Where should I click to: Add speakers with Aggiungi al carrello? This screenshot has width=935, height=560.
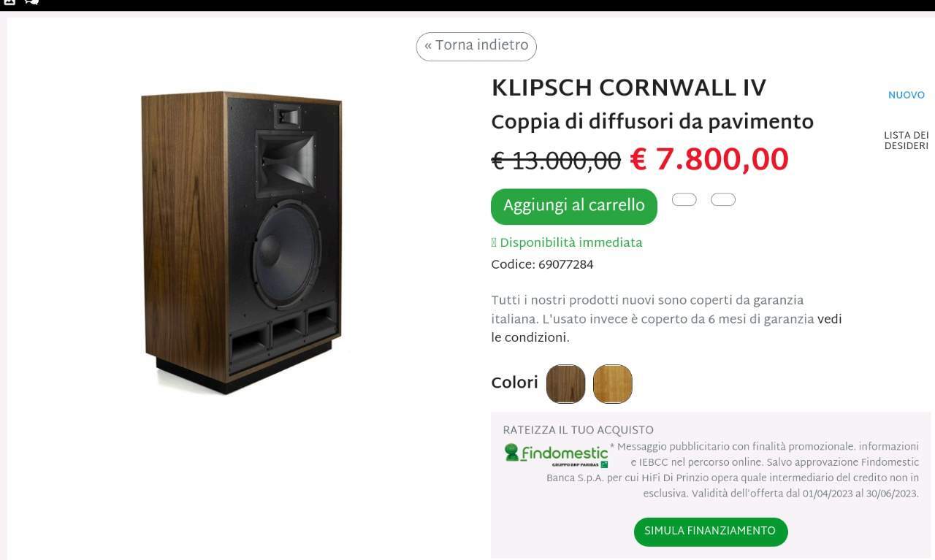[574, 207]
